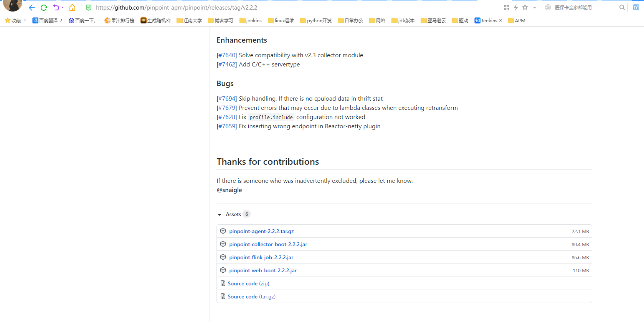Open the 生成随机密 bookmark
Image resolution: width=644 pixels, height=328 pixels.
click(x=155, y=21)
